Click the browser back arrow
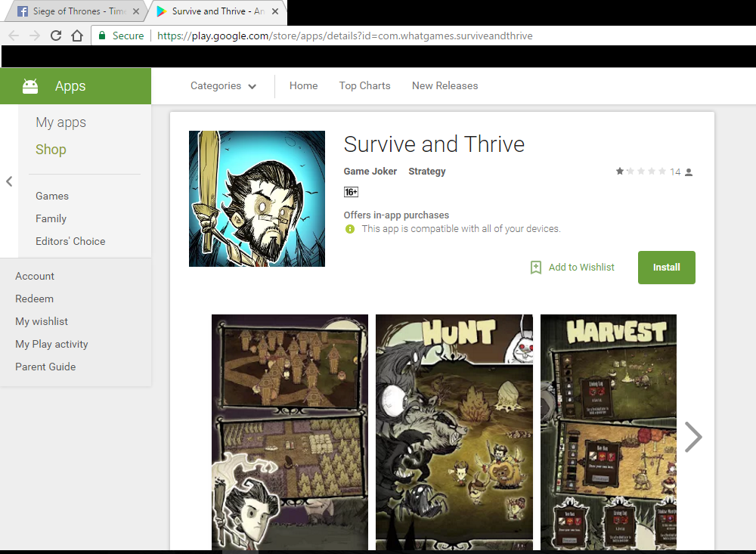Viewport: 756px width, 554px height. click(x=14, y=36)
